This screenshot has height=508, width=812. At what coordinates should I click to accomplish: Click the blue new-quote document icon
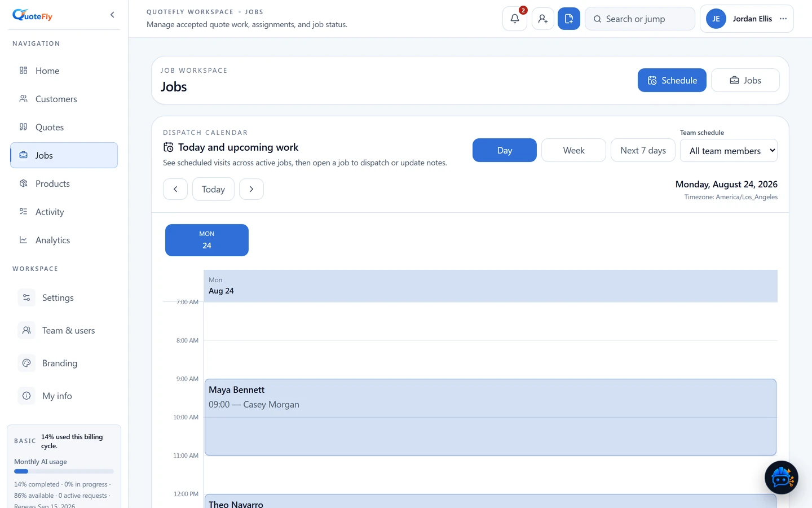pos(569,19)
